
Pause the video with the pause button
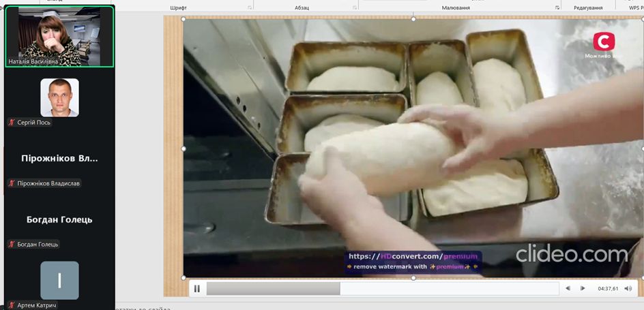(x=197, y=289)
